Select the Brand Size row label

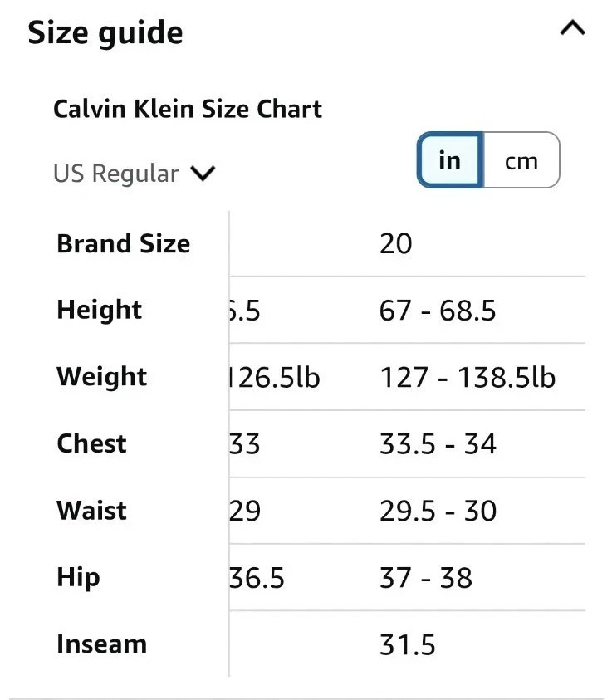pos(123,244)
